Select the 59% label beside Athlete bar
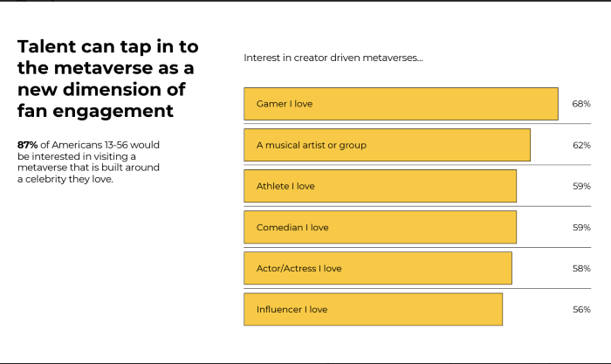The height and width of the screenshot is (364, 611). coord(581,186)
